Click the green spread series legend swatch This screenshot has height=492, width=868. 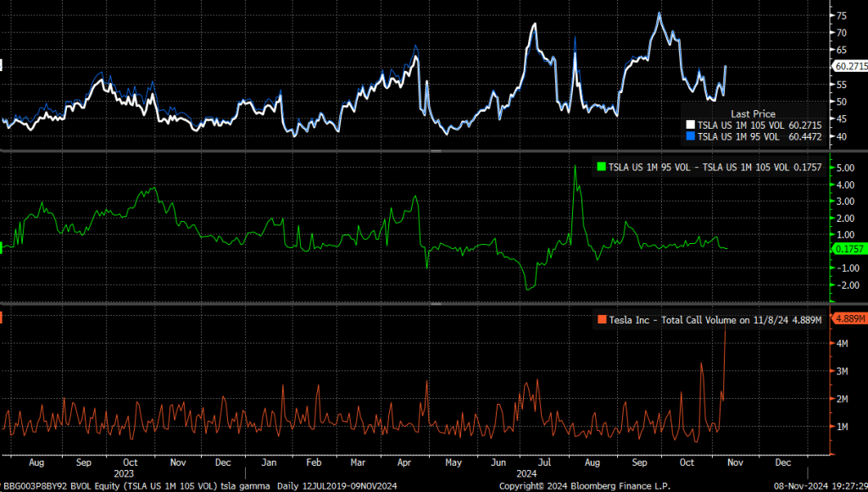pos(603,168)
